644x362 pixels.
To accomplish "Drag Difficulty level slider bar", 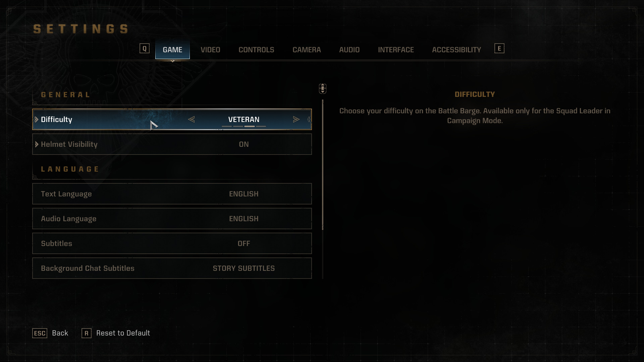I will pos(244,127).
